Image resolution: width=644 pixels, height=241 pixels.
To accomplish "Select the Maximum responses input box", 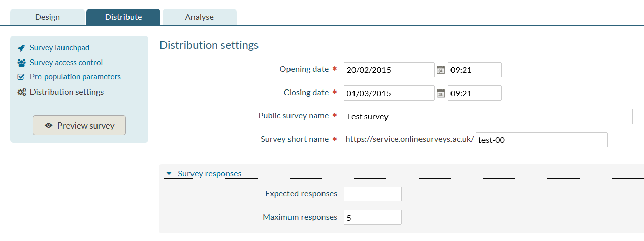I will [373, 218].
